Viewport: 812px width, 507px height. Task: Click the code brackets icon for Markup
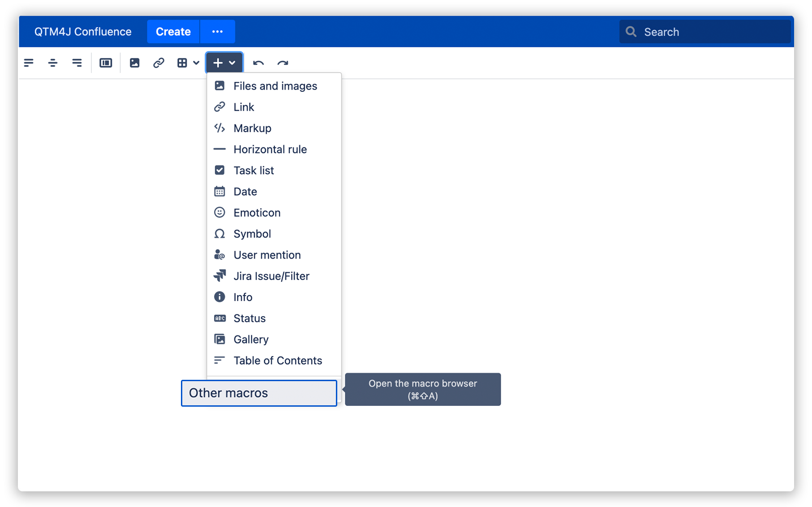[219, 128]
